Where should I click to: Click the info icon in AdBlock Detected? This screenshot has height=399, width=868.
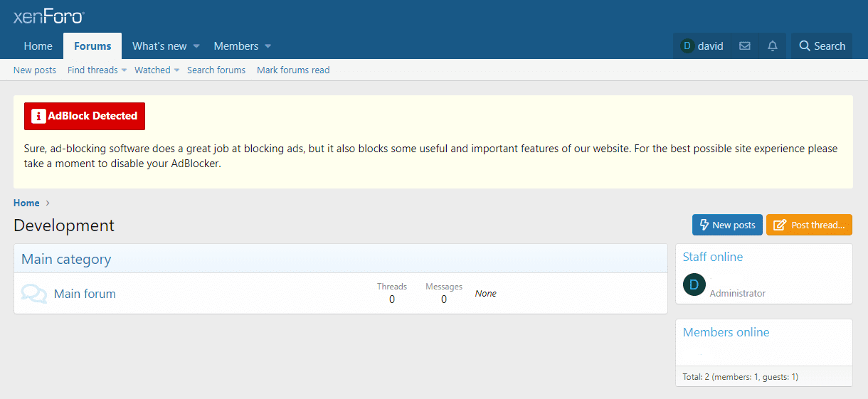(38, 117)
